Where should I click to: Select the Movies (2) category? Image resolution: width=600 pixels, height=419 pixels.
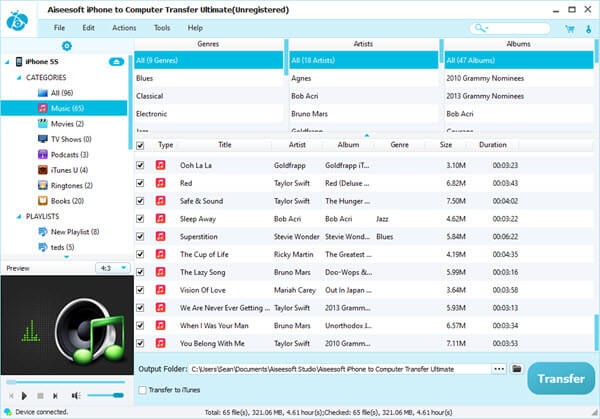[61, 124]
